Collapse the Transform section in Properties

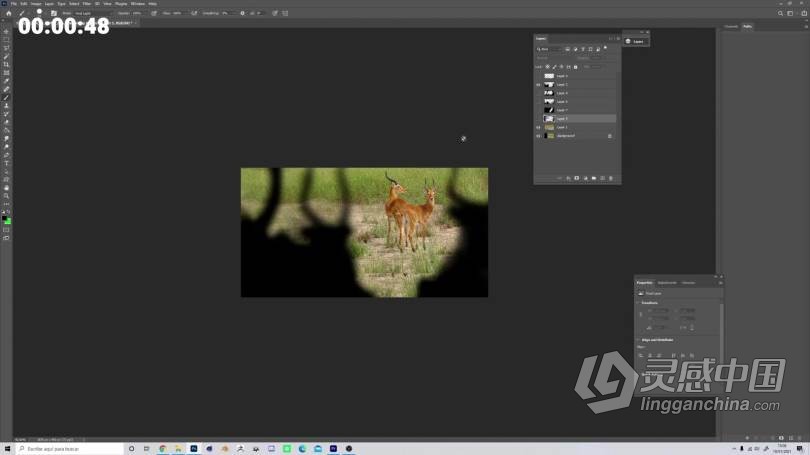point(638,303)
